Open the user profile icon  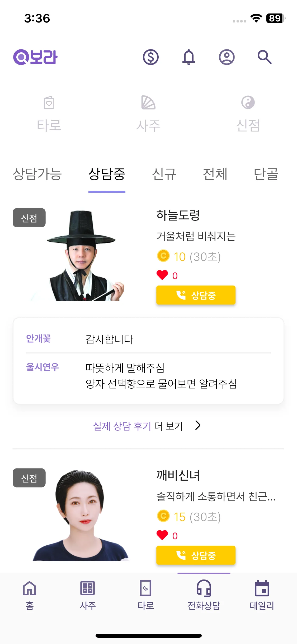point(227,57)
